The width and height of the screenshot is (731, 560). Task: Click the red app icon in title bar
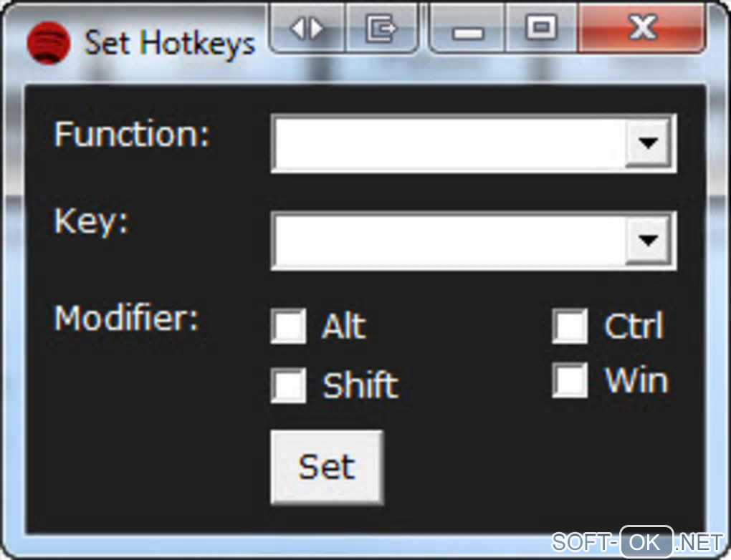point(48,43)
